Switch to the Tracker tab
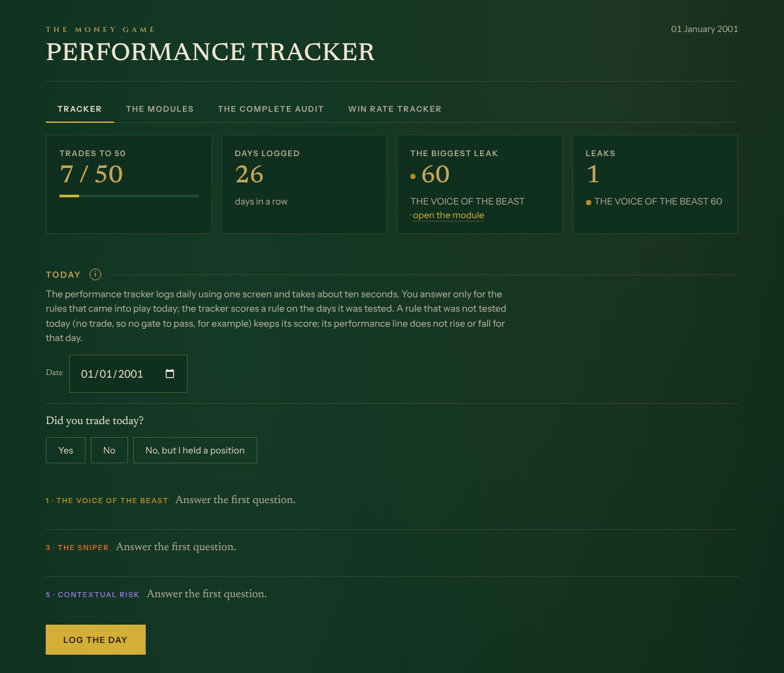 [x=80, y=109]
